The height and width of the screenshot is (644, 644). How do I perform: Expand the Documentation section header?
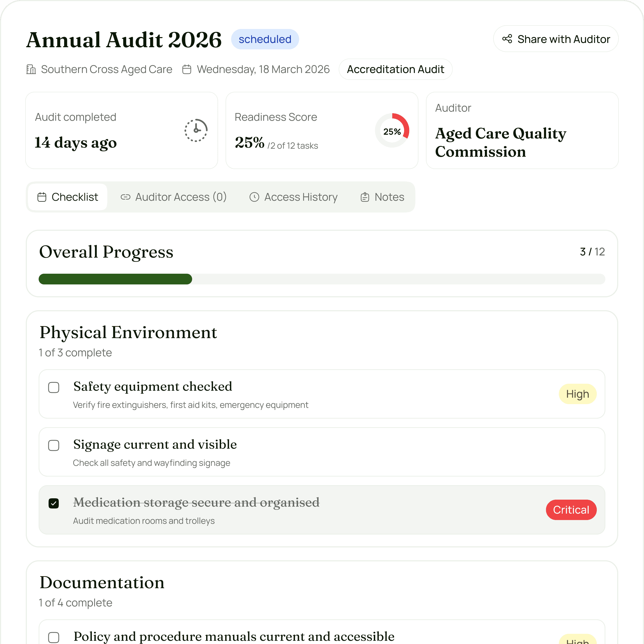click(x=102, y=583)
